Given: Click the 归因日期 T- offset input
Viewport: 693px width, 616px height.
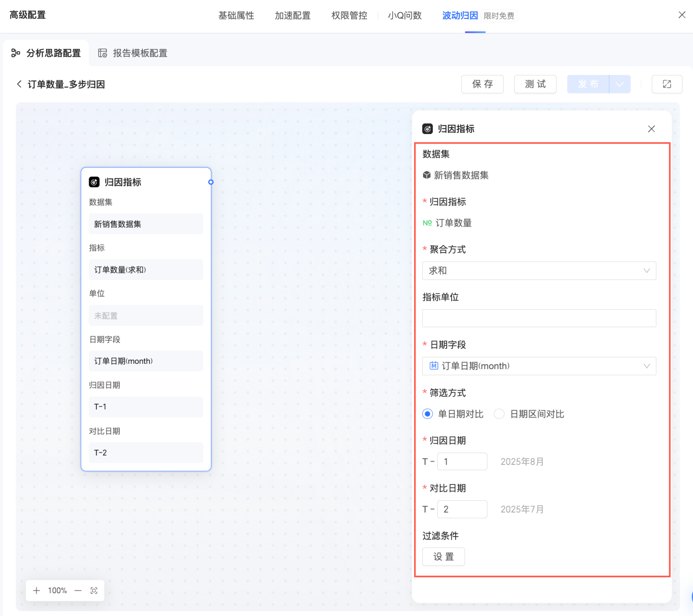Looking at the screenshot, I should (462, 461).
